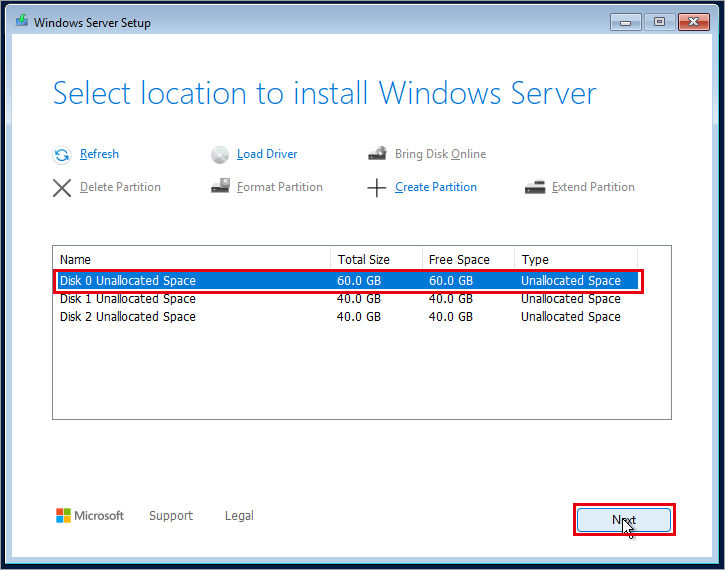
Task: Select the Disk 2 Unallocated Space row
Action: pyautogui.click(x=347, y=317)
